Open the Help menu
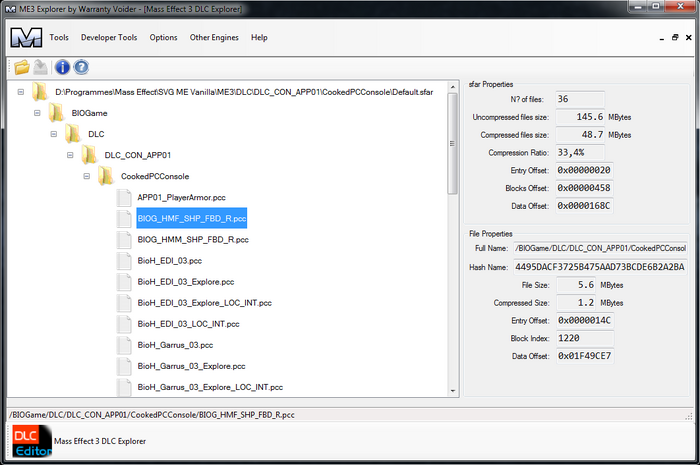This screenshot has height=465, width=700. (259, 37)
